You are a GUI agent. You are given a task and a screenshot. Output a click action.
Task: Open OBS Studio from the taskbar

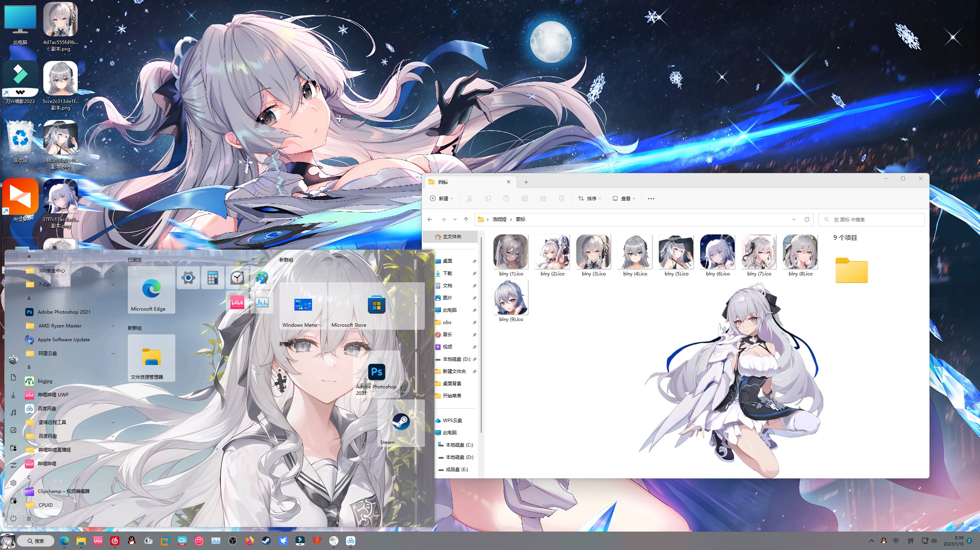(233, 541)
